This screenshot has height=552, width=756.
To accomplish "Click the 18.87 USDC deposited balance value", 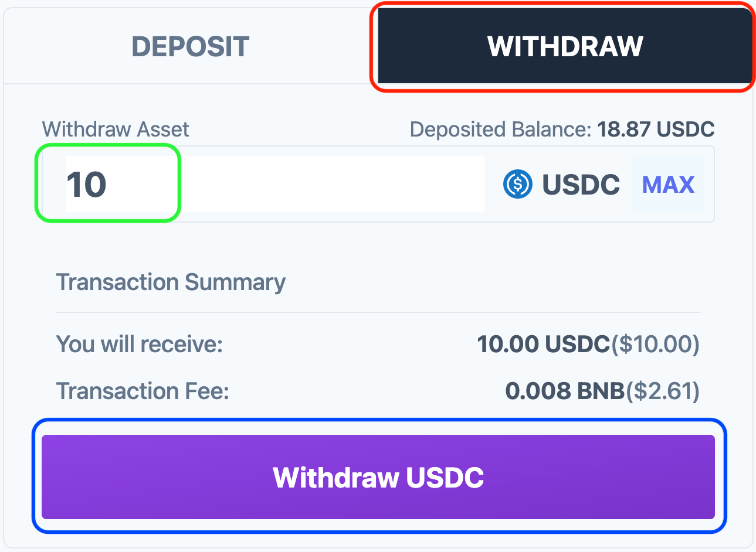I will click(x=656, y=129).
